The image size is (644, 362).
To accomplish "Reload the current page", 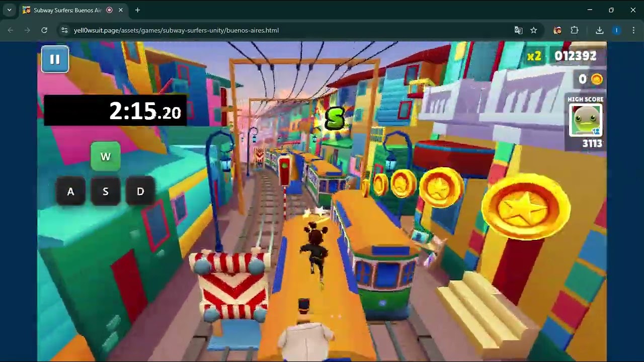I will 44,30.
